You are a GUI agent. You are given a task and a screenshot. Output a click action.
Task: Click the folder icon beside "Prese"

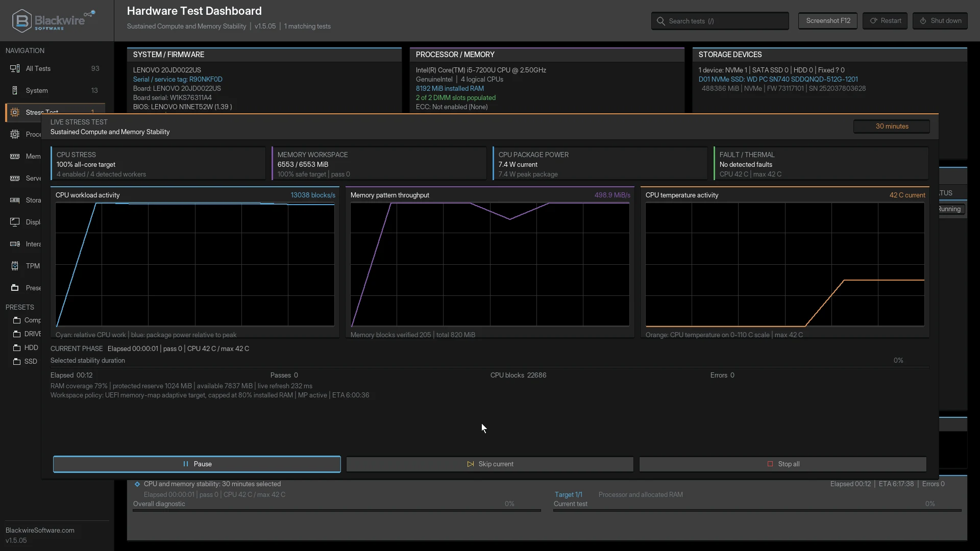[x=15, y=288]
